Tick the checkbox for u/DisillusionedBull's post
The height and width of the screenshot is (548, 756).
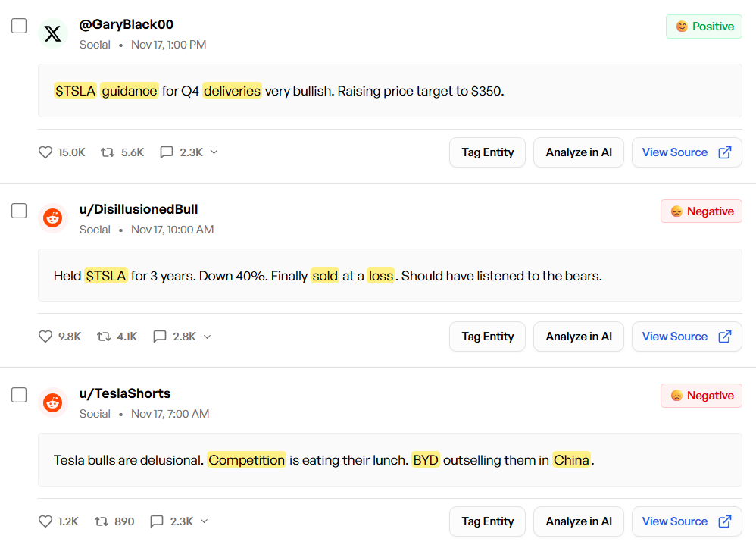tap(19, 211)
